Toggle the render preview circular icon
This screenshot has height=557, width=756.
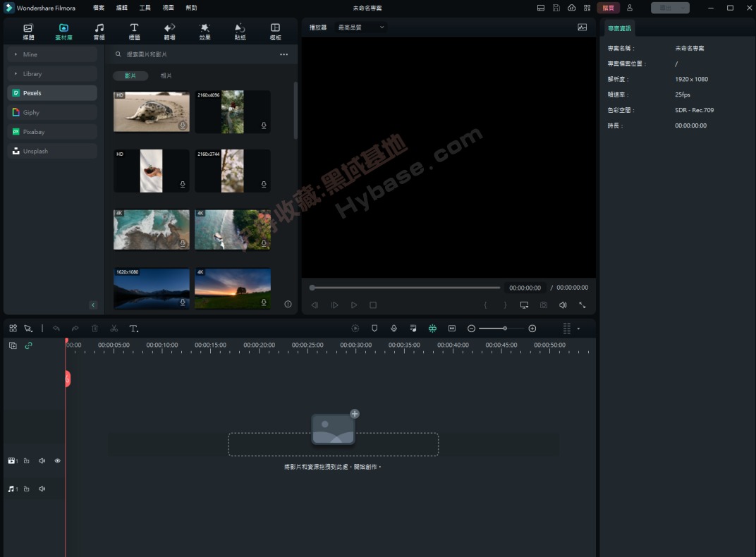coord(355,328)
